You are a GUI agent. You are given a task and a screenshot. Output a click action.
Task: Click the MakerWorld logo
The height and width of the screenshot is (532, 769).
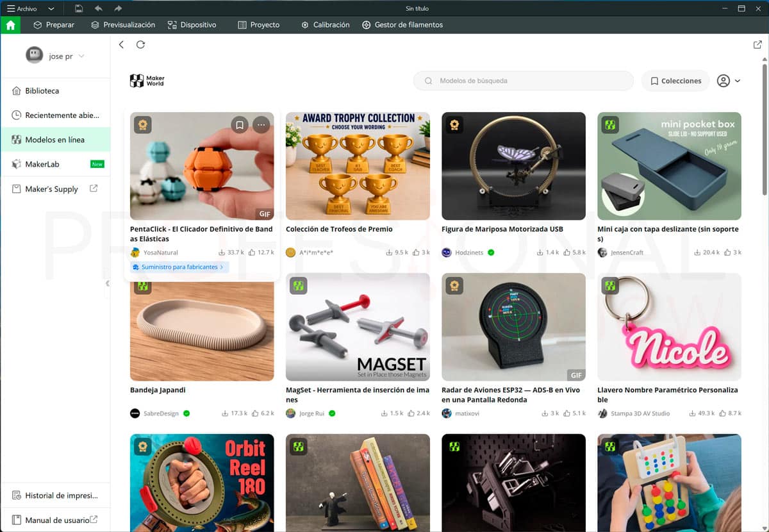pyautogui.click(x=147, y=81)
